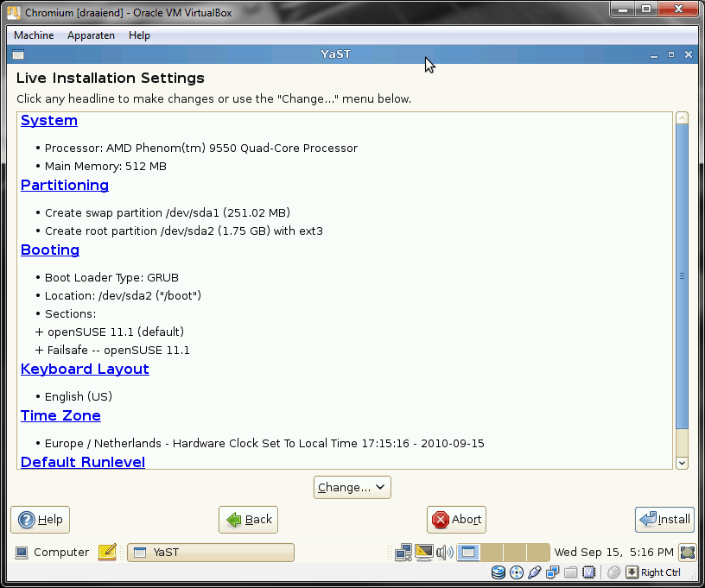Click the date and time clock
Screen dimensions: 705x588
613,552
